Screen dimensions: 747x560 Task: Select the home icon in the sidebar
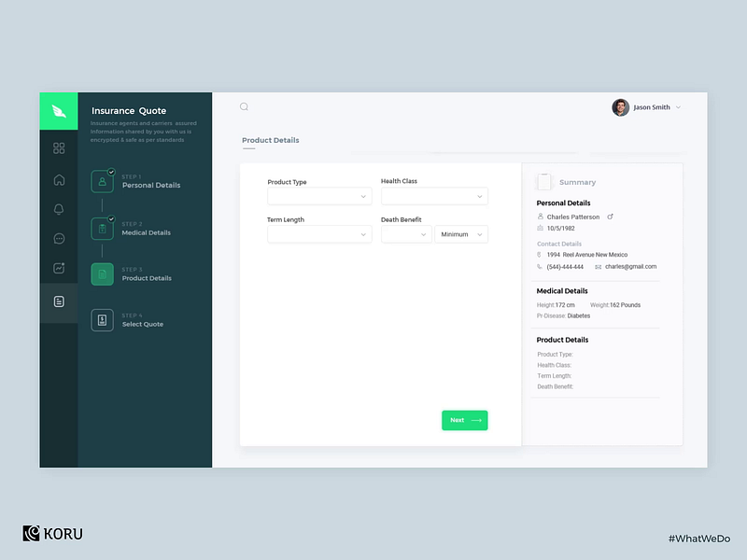(x=58, y=179)
